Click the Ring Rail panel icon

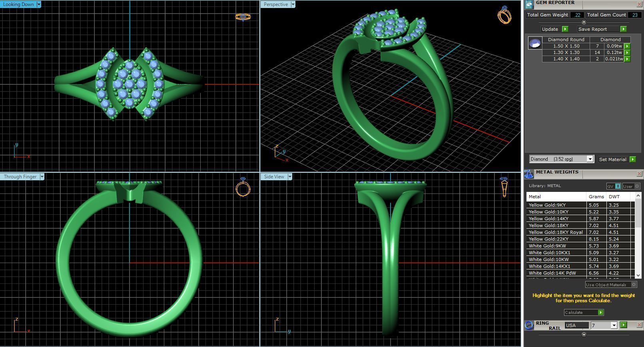(x=529, y=325)
